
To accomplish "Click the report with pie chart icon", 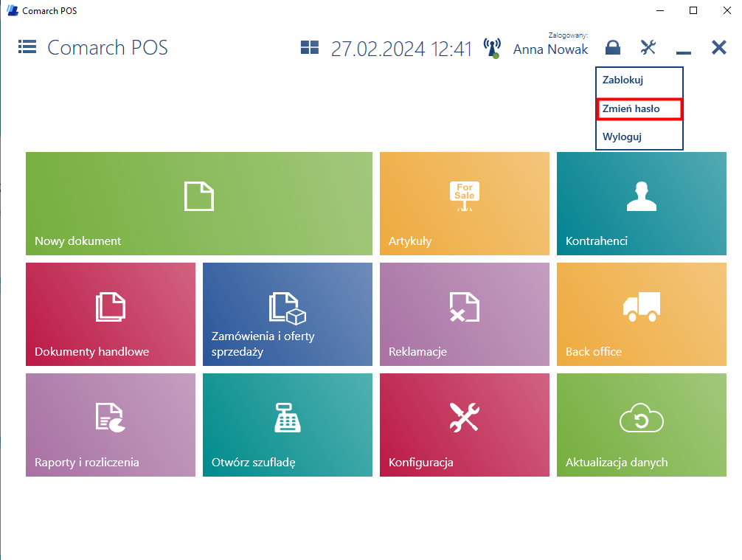I will [x=110, y=418].
